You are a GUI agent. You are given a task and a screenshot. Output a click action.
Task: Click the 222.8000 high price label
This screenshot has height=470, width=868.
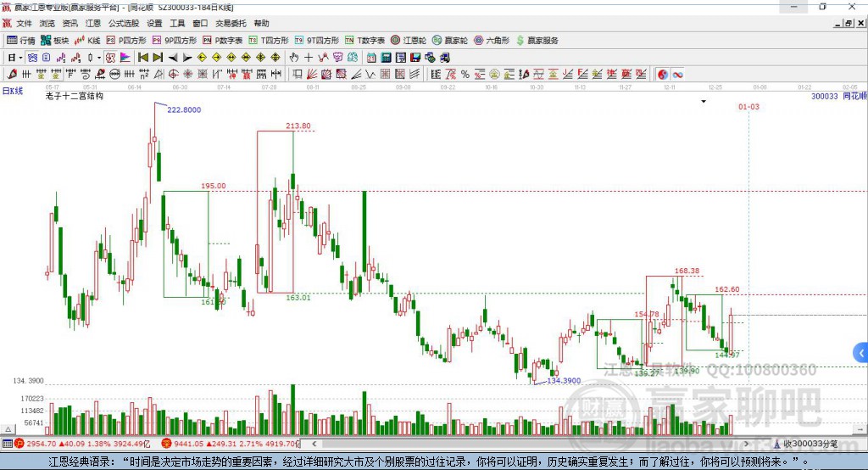point(184,109)
